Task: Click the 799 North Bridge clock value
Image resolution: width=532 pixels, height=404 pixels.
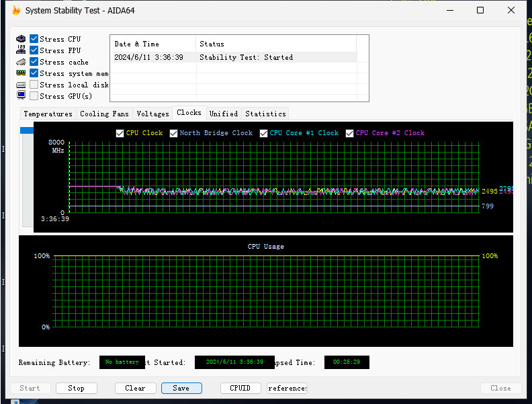Action: [487, 206]
